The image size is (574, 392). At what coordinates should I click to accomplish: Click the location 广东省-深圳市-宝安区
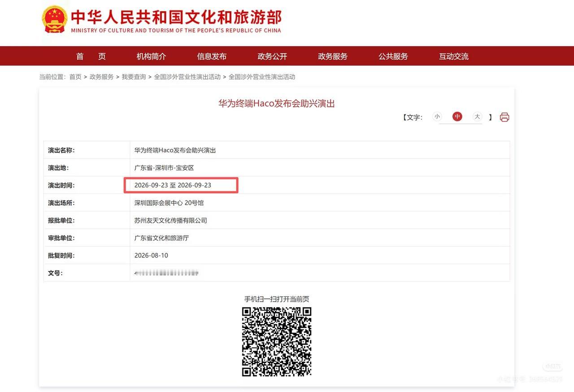[164, 168]
